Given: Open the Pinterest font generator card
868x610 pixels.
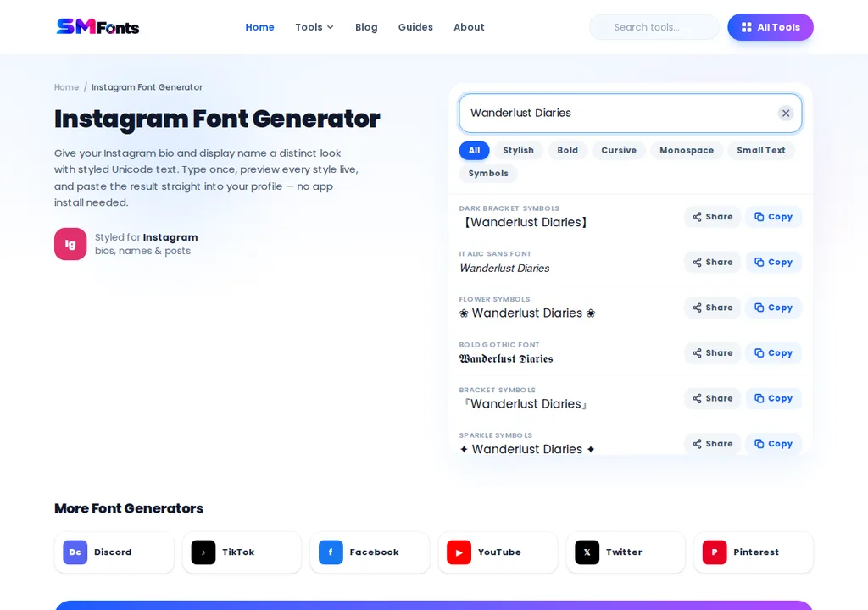Looking at the screenshot, I should 754,552.
